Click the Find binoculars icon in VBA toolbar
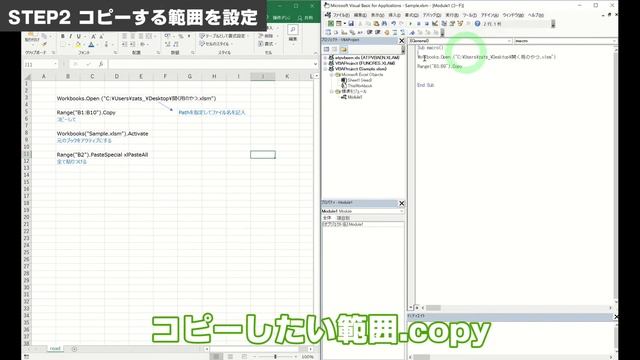 [384, 24]
